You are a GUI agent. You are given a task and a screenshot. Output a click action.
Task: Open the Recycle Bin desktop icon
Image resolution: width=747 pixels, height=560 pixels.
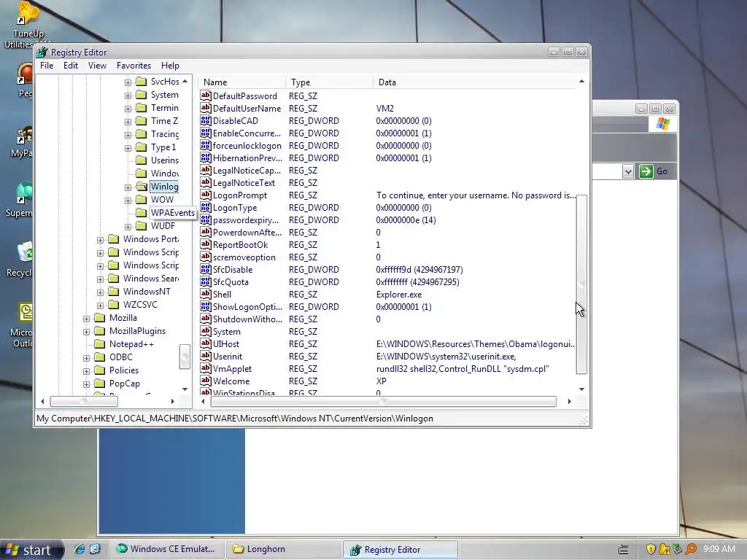(21, 260)
